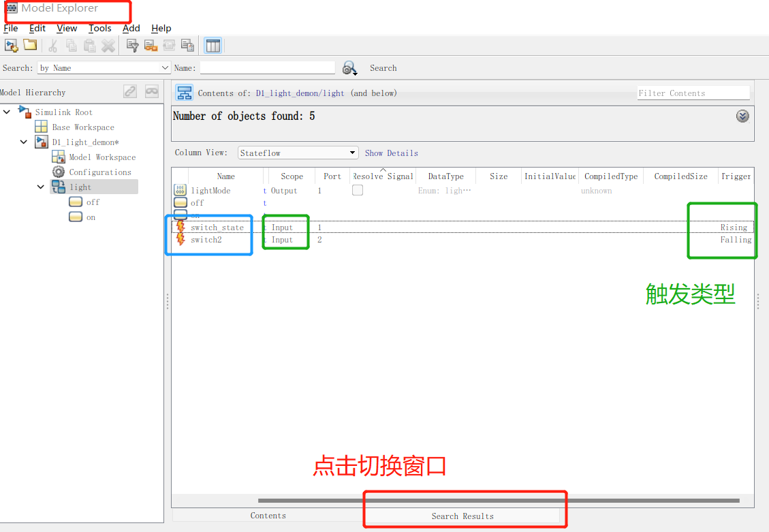Open the Column View Stateflow dropdown
The width and height of the screenshot is (769, 532).
coord(352,153)
